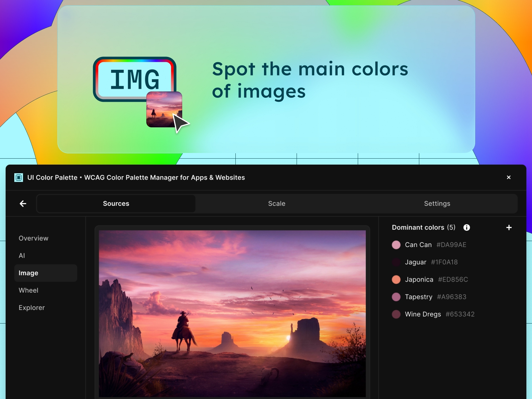Select the Image source in the sidebar

pyautogui.click(x=29, y=273)
